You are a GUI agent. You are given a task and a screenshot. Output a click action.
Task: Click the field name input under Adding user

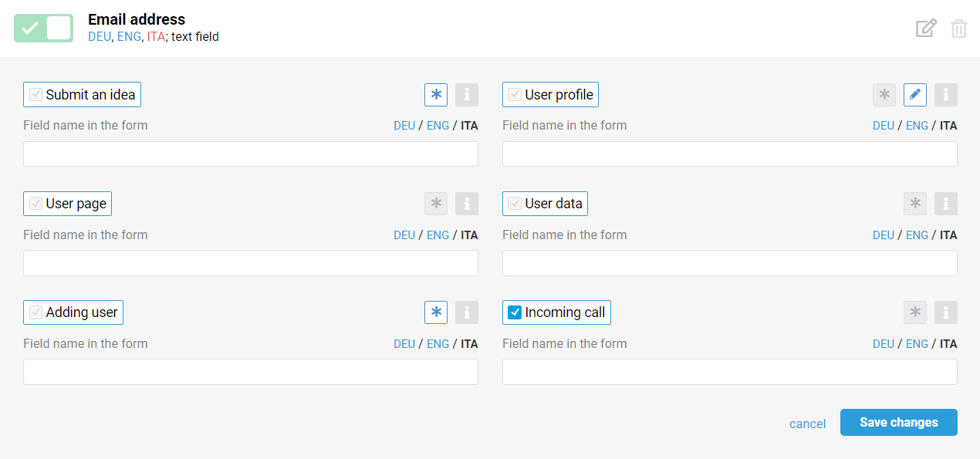point(251,372)
